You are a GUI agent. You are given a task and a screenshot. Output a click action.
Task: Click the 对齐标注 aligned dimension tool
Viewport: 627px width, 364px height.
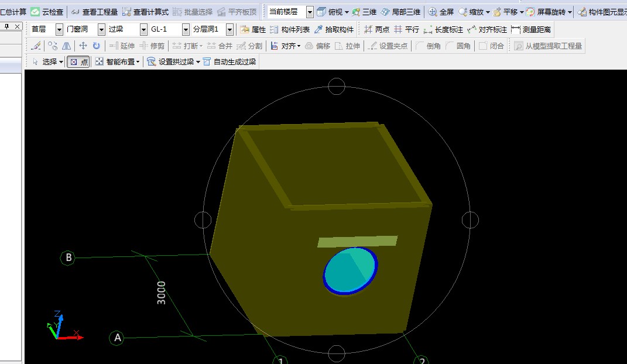[487, 30]
